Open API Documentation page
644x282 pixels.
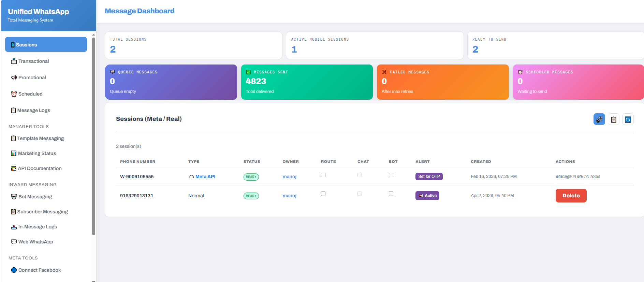(46, 168)
